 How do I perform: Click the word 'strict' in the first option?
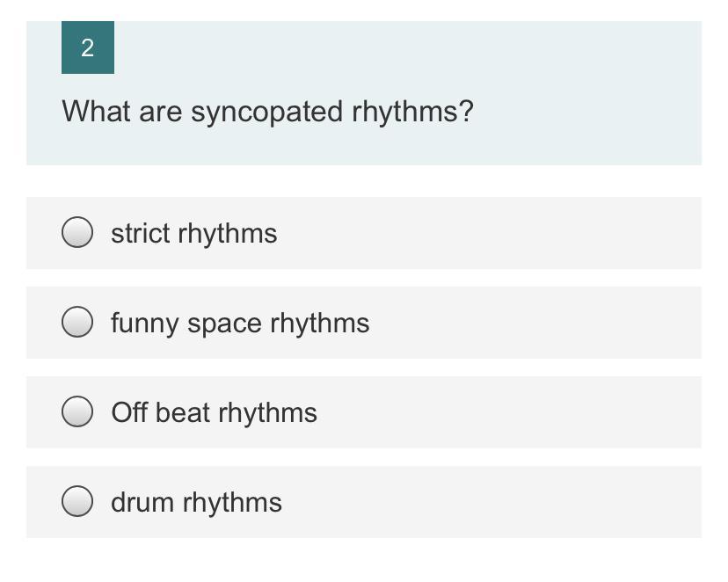(x=140, y=234)
